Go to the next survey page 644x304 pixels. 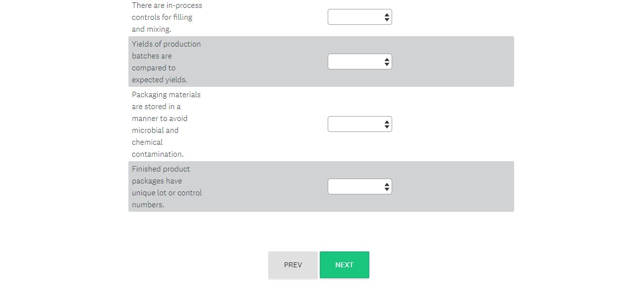coord(344,265)
